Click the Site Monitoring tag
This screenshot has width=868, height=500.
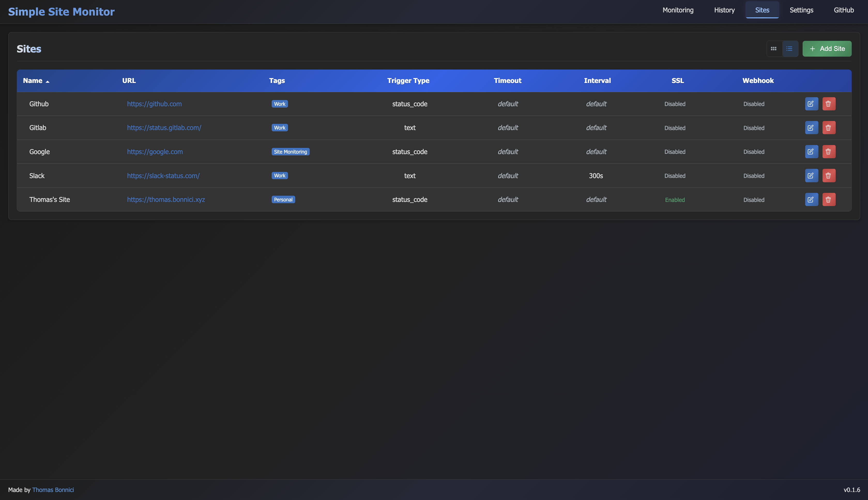click(x=291, y=151)
